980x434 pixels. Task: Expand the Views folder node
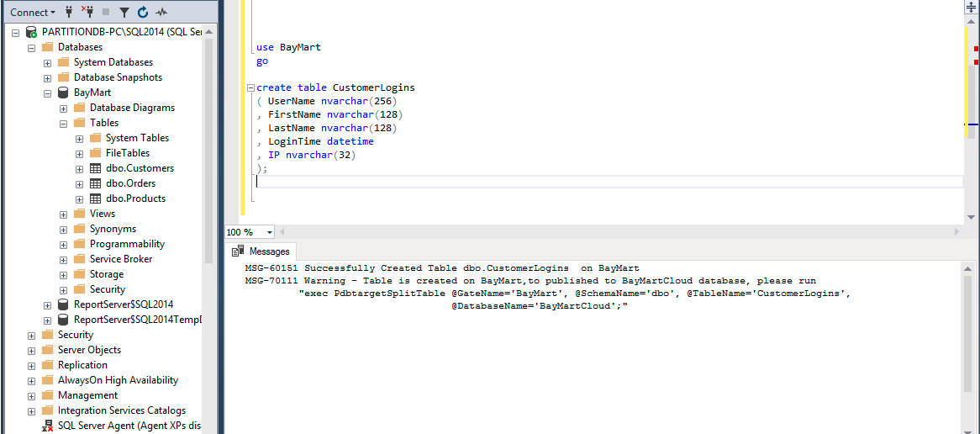click(63, 214)
